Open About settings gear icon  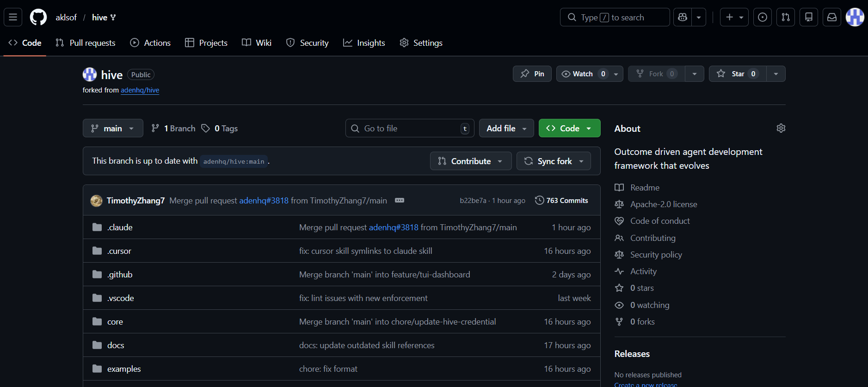pos(781,128)
